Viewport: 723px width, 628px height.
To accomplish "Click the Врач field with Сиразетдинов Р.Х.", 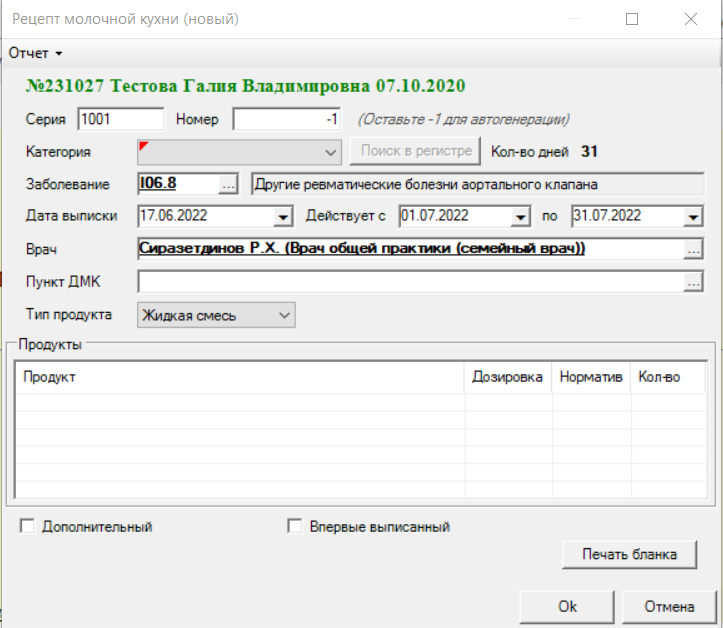I will pyautogui.click(x=410, y=249).
